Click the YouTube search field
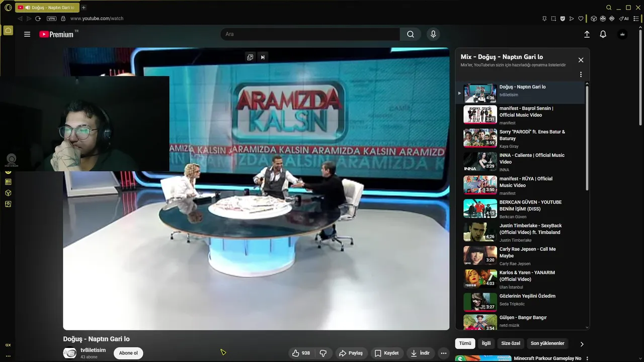Screen dimensions: 644x362 point(310,34)
